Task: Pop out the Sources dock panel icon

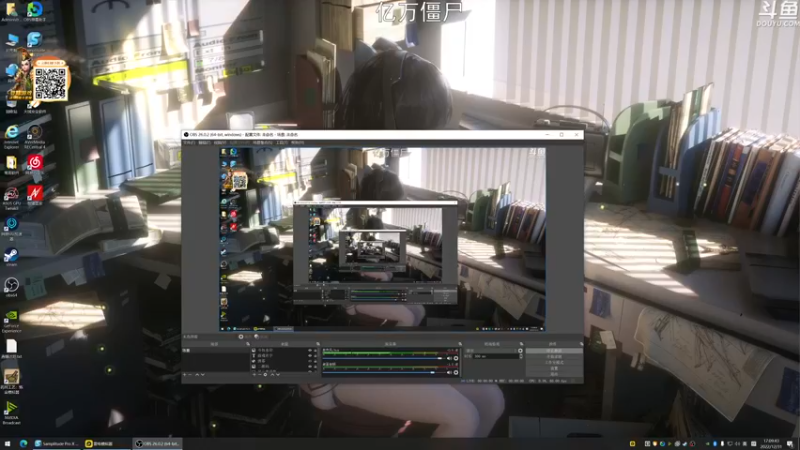Action: pos(318,344)
